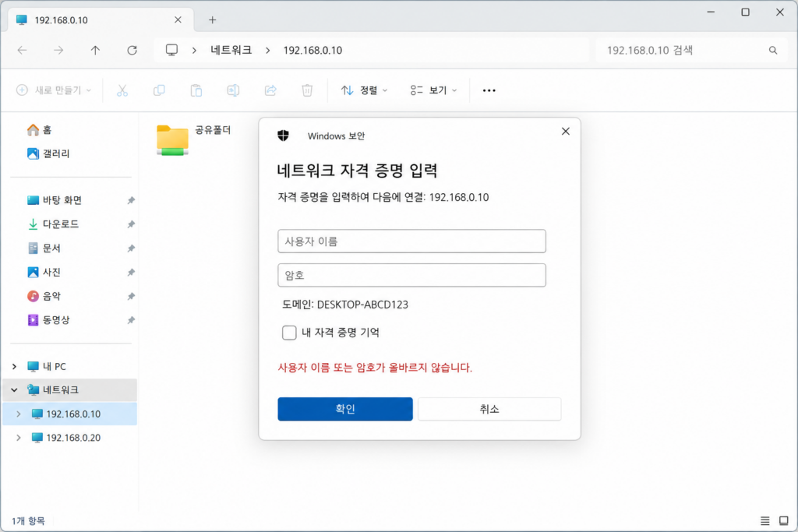This screenshot has width=798, height=532.
Task: Click the search magnifier icon
Action: 773,50
